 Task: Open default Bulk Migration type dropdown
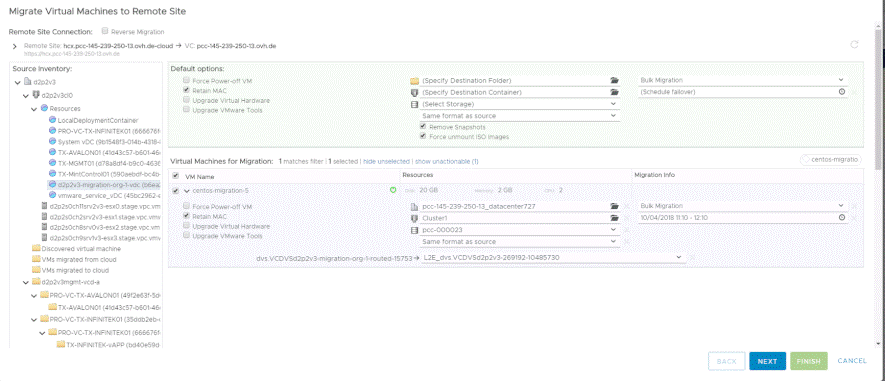click(x=743, y=80)
